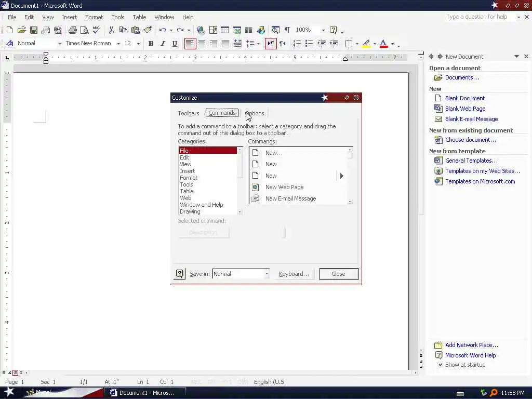Click the Open folder toolbar icon
Viewport: 532px width, 399px height.
(x=22, y=30)
